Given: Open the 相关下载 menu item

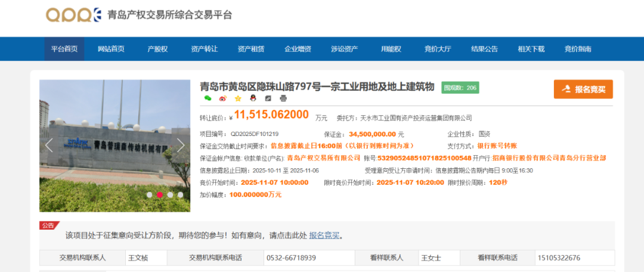Looking at the screenshot, I should coord(531,49).
